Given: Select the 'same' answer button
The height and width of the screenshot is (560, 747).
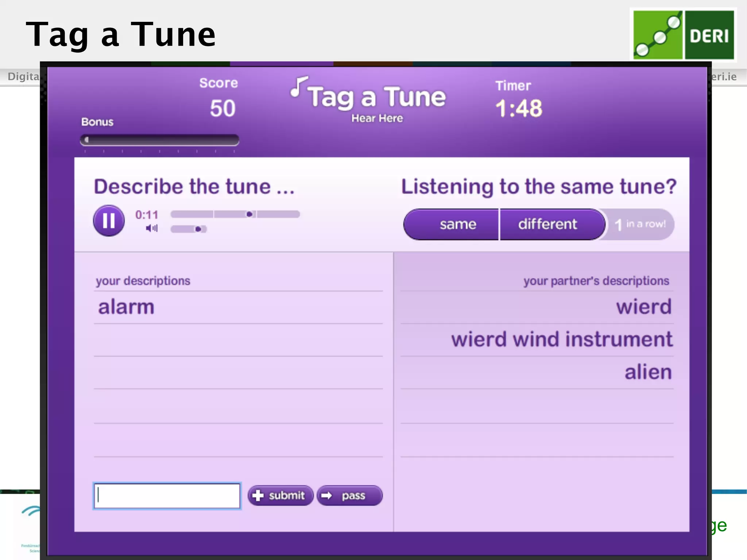Looking at the screenshot, I should coord(457,224).
